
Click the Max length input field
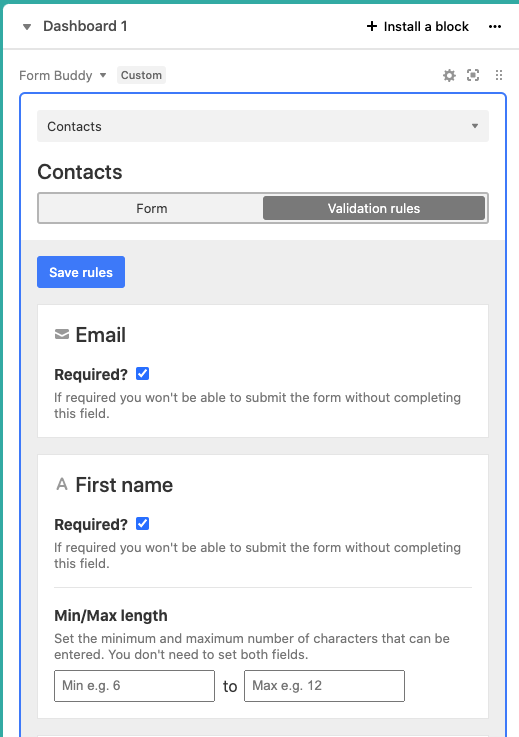(x=324, y=686)
